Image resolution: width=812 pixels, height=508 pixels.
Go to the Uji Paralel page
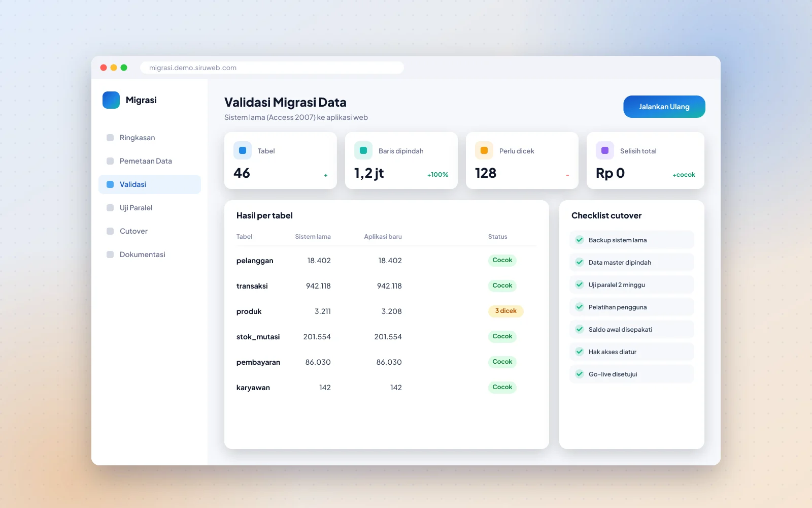point(150,208)
